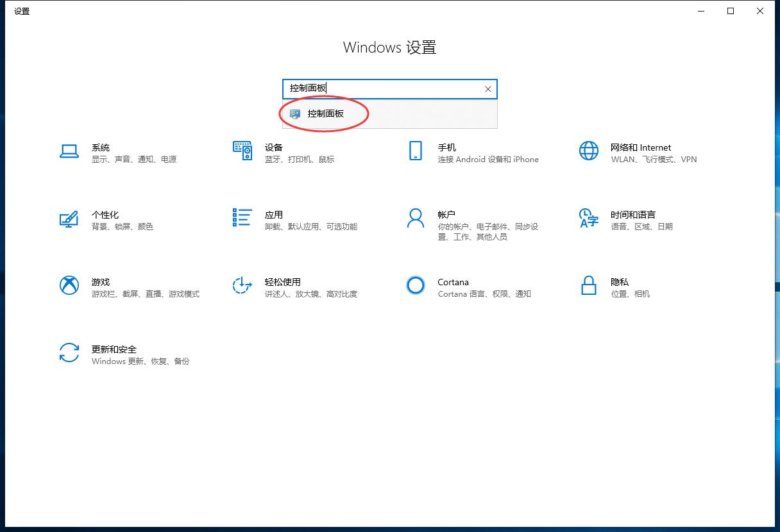Open the 手机 (Phone) icon
780x532 pixels.
pyautogui.click(x=416, y=151)
